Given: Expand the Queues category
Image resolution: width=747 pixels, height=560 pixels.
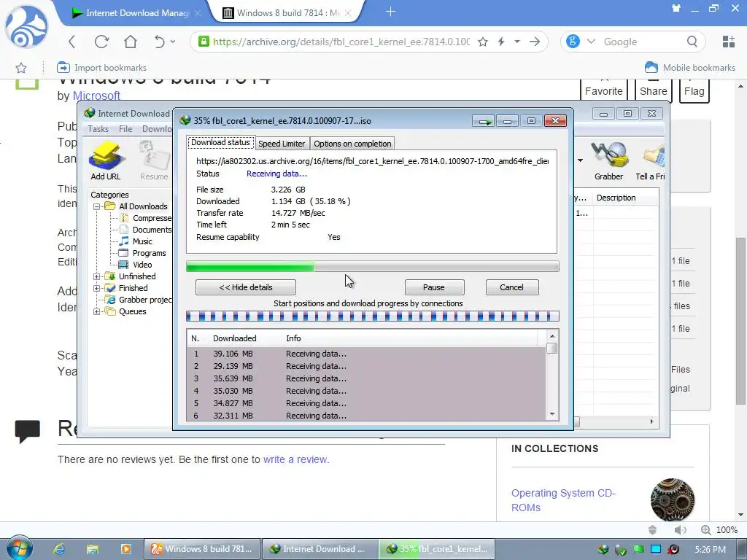Looking at the screenshot, I should click(x=97, y=312).
